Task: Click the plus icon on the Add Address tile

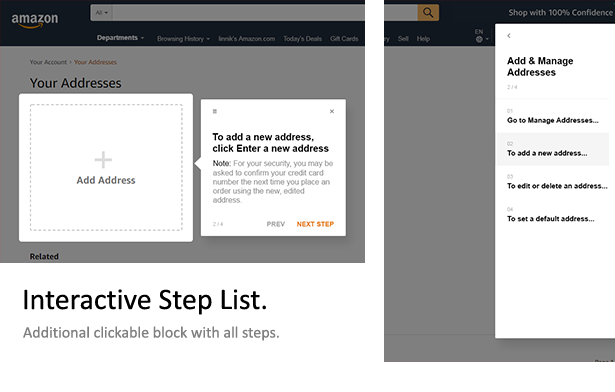Action: click(103, 160)
